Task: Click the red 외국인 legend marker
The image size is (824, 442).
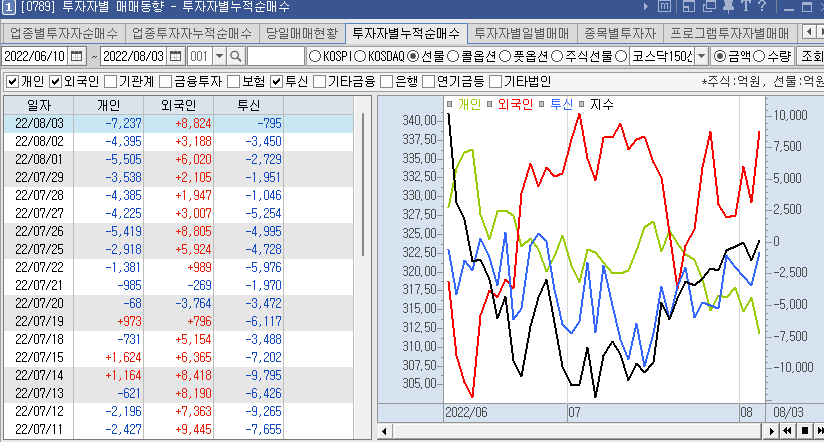Action: [x=490, y=104]
